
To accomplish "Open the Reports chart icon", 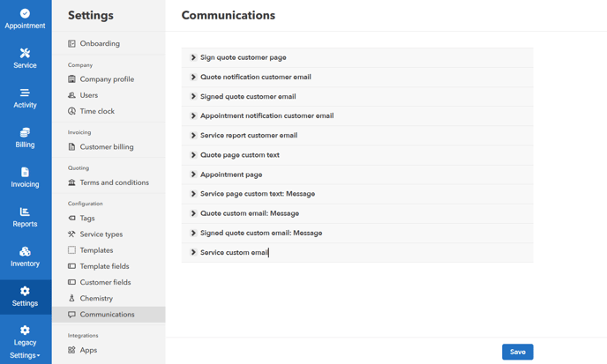I will pyautogui.click(x=25, y=212).
